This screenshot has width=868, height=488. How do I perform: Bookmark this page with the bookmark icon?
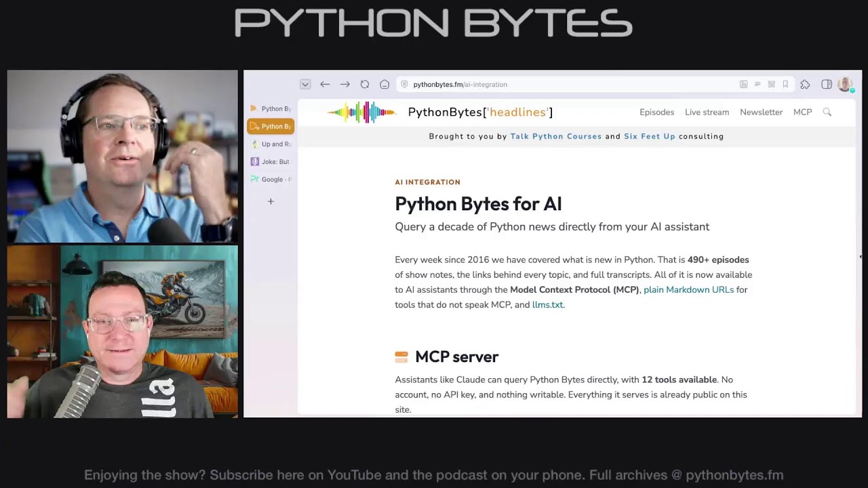click(785, 84)
